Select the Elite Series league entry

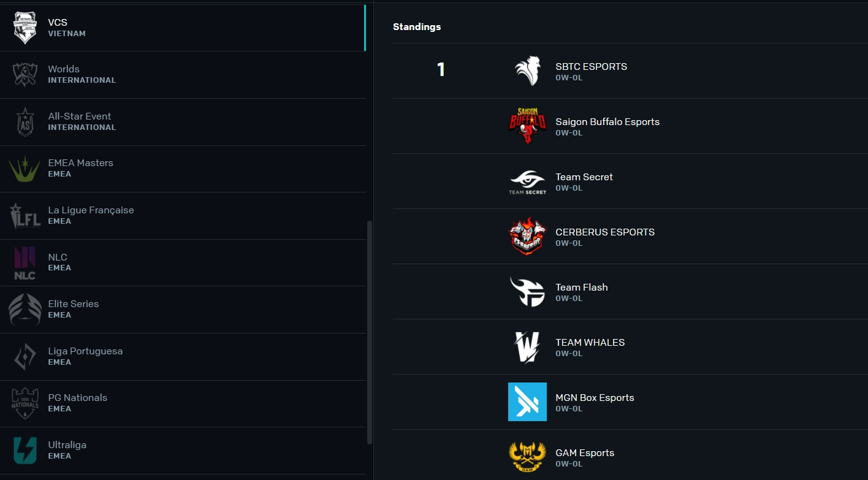183,310
